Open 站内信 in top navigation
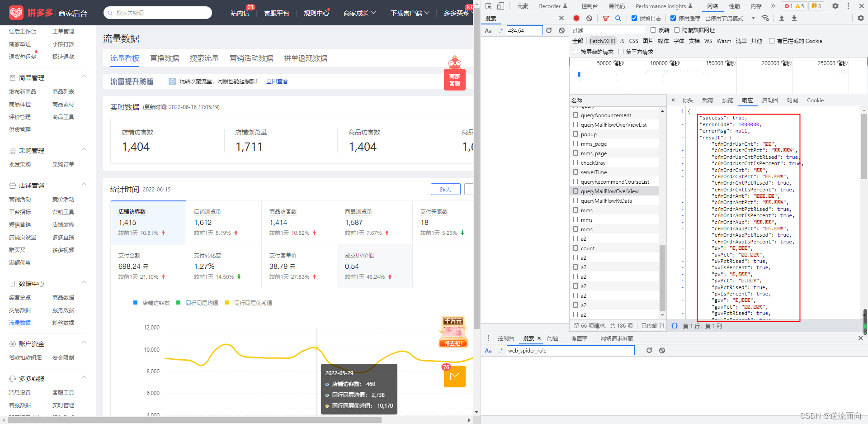This screenshot has height=424, width=868. pyautogui.click(x=240, y=13)
